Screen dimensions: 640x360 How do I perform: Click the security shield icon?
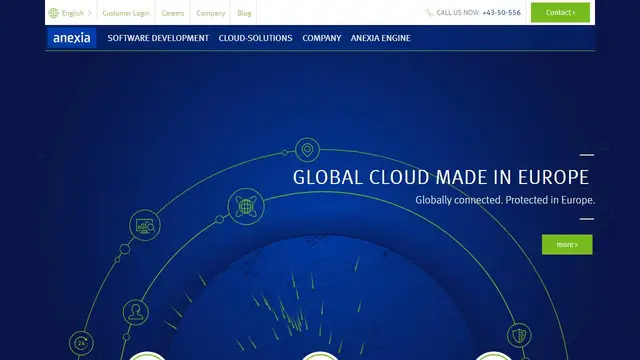(519, 336)
